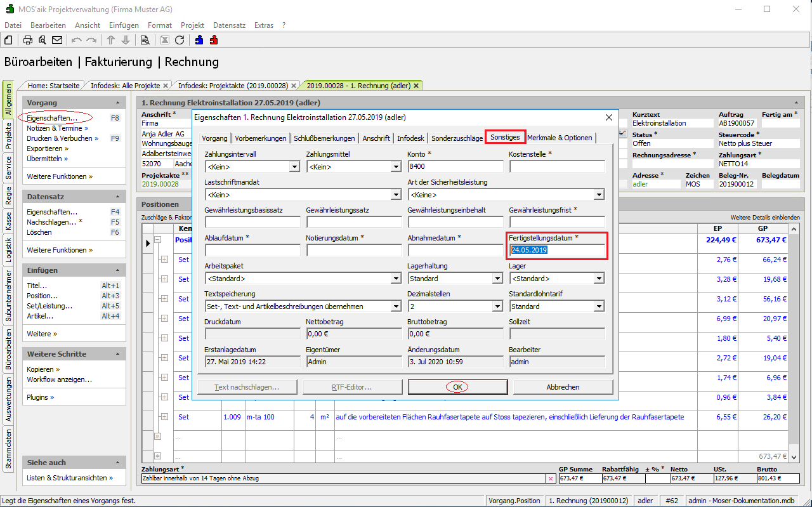This screenshot has height=507, width=812.
Task: Close the Infodesk: Alle Projekte tab
Action: point(166,86)
